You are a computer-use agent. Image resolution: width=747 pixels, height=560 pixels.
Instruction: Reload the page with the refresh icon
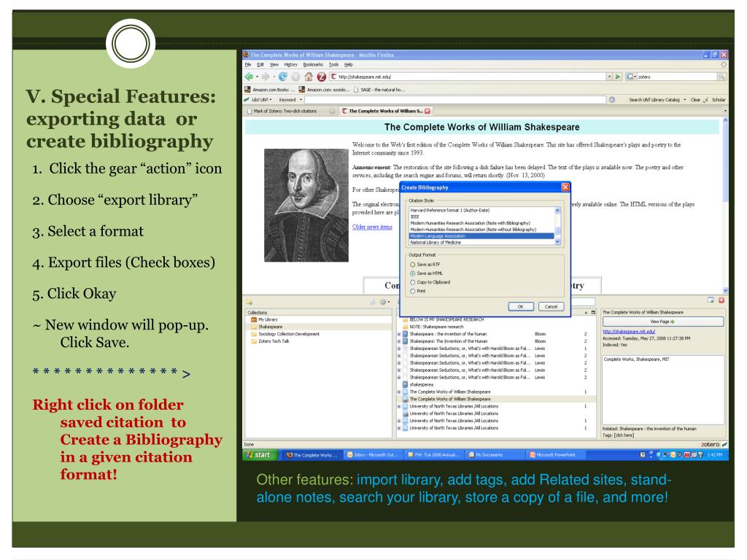point(283,77)
